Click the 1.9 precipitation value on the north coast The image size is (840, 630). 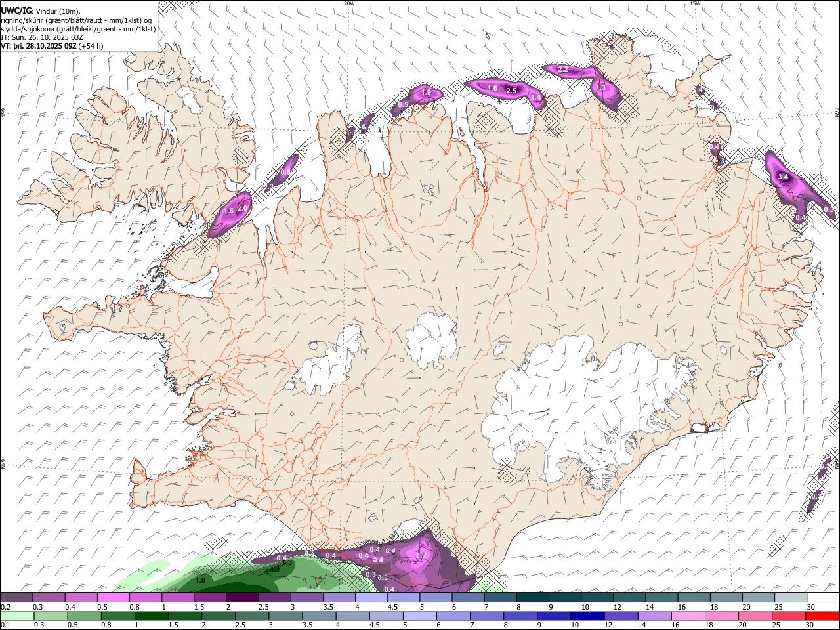(426, 93)
